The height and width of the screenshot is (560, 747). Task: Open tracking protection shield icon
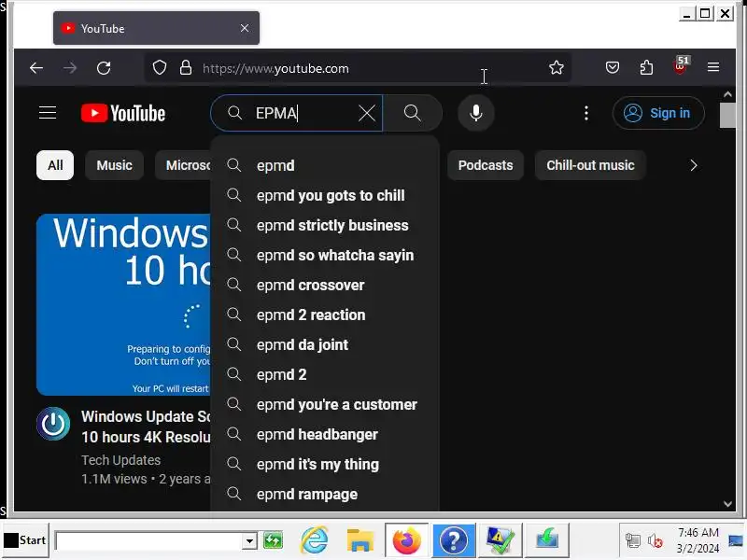coord(160,68)
